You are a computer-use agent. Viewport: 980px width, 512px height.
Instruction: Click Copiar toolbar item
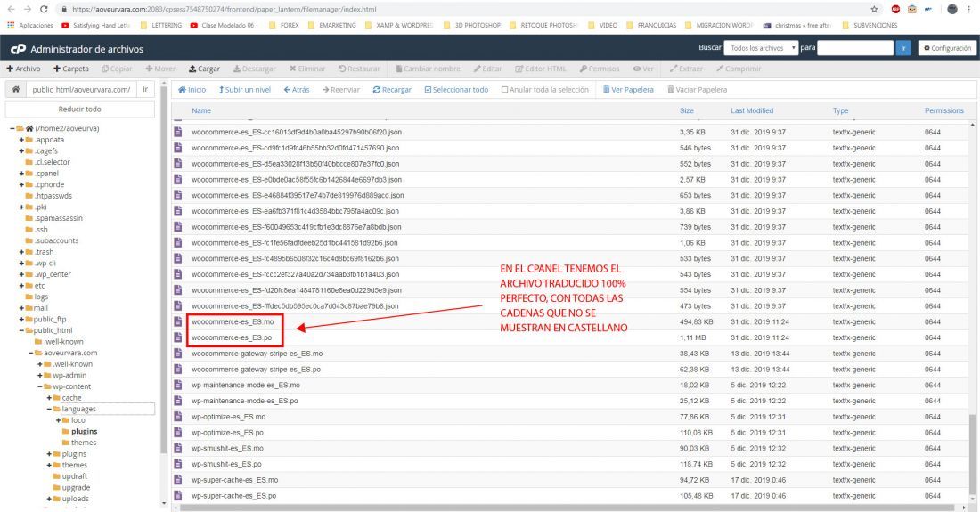point(117,69)
